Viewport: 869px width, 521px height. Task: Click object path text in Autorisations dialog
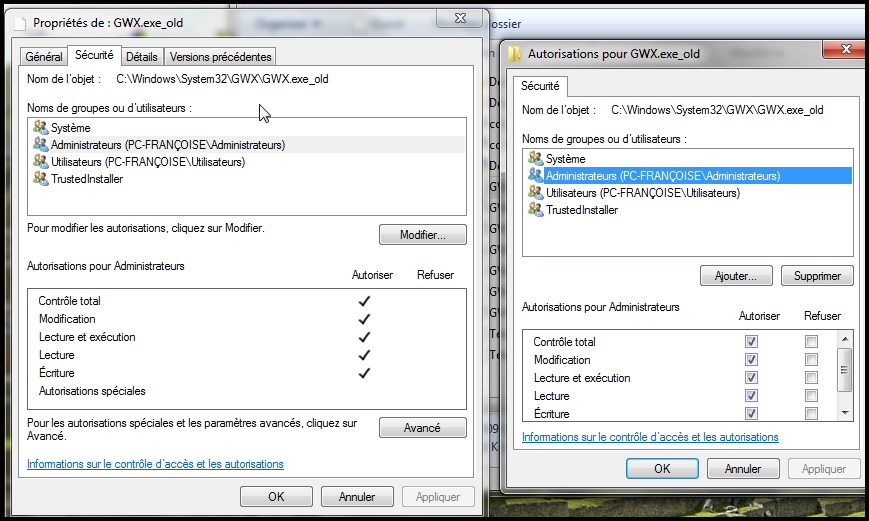tap(717, 110)
